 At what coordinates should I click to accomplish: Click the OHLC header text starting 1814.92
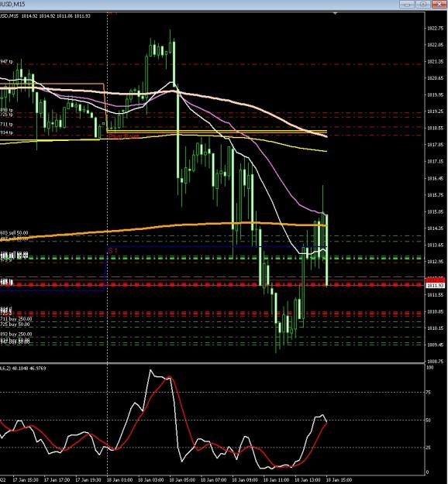(x=56, y=15)
